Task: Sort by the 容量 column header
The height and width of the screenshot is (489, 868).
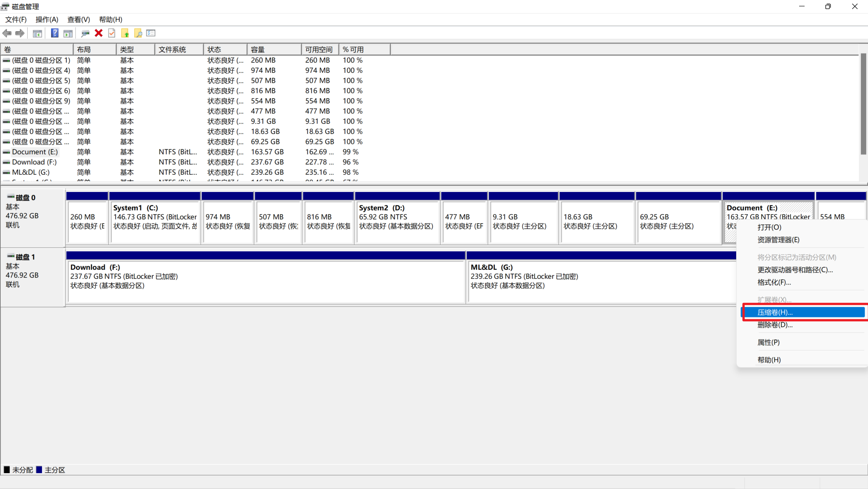Action: [274, 49]
